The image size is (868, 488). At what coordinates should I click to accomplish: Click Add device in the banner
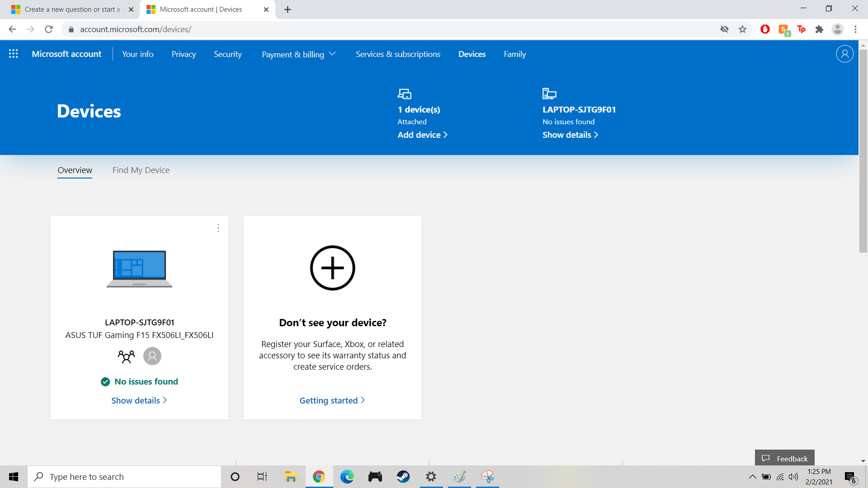422,135
